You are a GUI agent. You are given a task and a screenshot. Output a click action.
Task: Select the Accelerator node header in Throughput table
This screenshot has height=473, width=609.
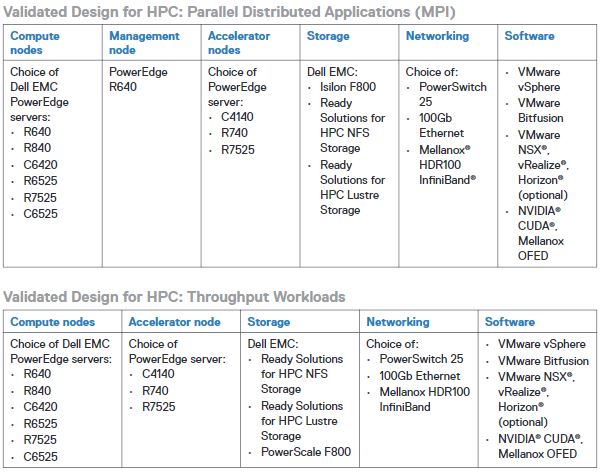(x=174, y=322)
